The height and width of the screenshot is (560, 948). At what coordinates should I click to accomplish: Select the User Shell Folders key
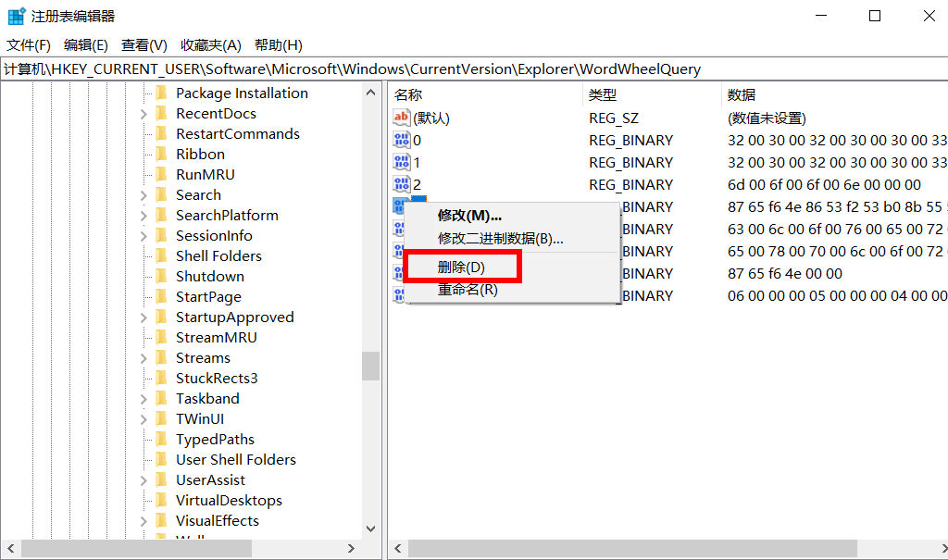pos(236,460)
